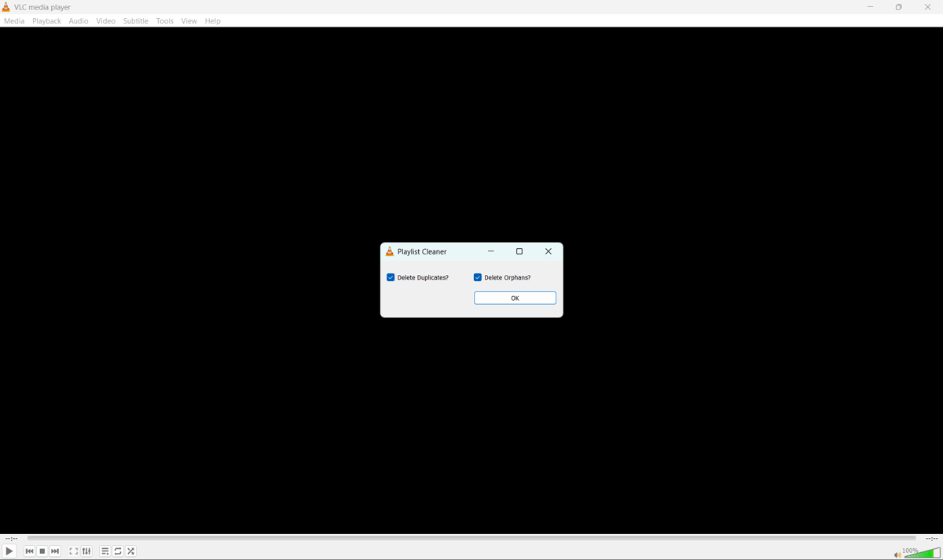Skip to the next media item
This screenshot has width=943, height=560.
[54, 551]
